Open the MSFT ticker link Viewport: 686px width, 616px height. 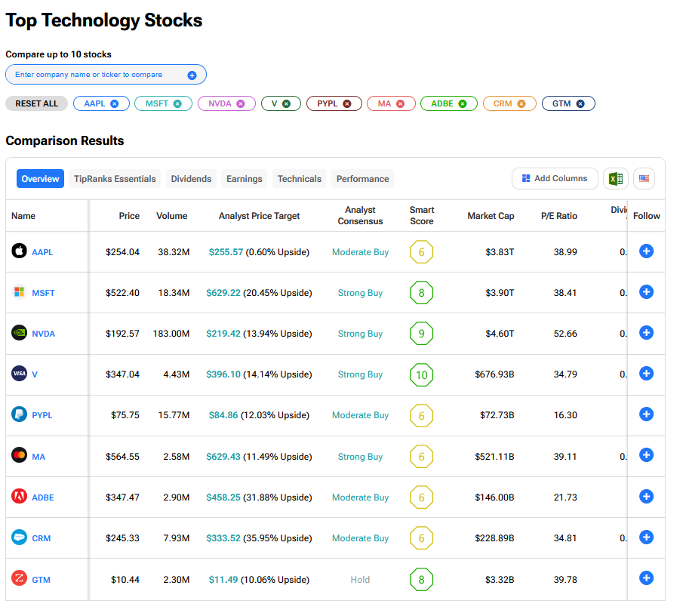[x=43, y=293]
